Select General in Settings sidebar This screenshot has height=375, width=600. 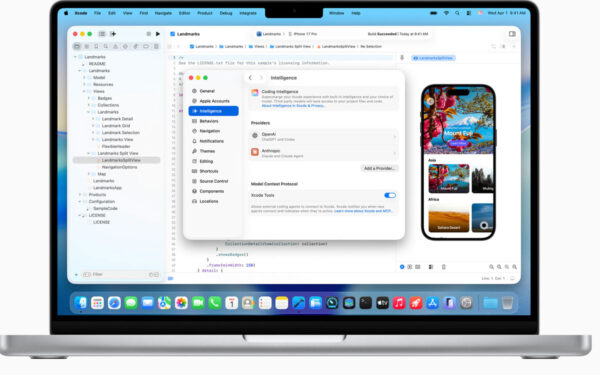coord(214,91)
